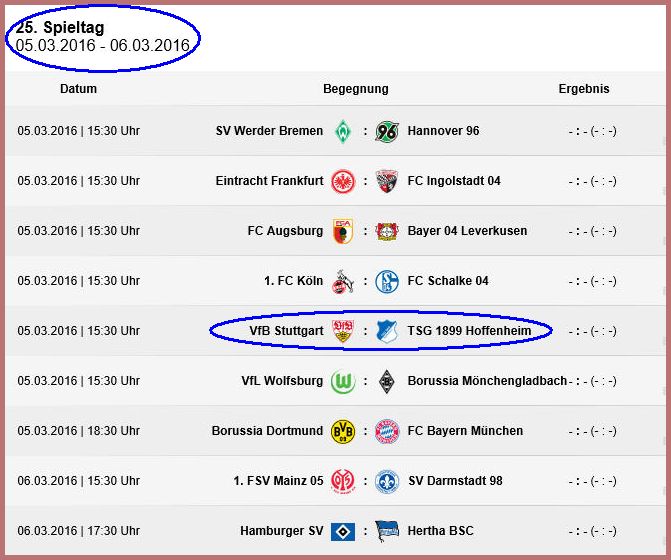
Task: Select the FC Bayern München crest
Action: [x=387, y=431]
